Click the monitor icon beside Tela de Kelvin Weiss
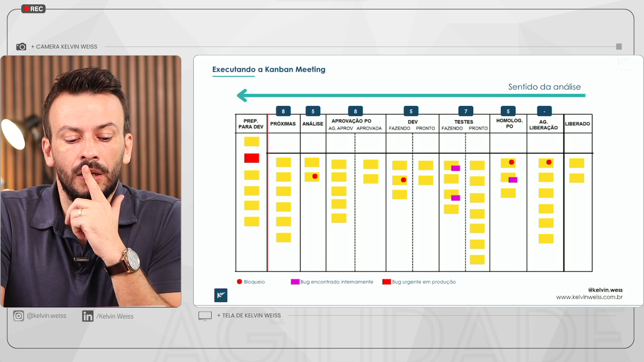The height and width of the screenshot is (362, 644). [x=205, y=316]
